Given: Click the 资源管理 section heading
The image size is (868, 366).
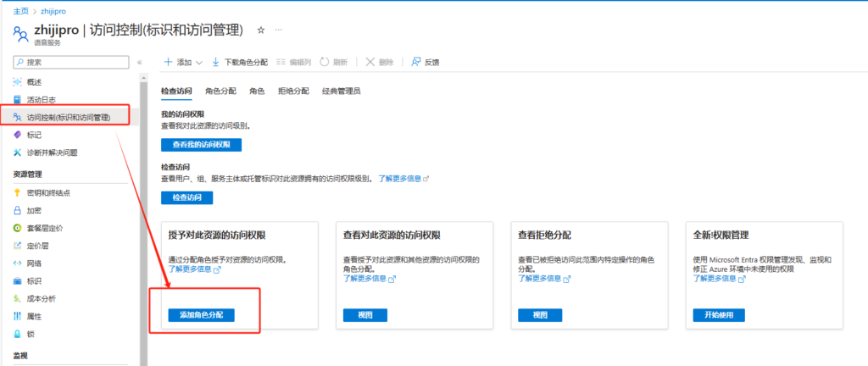Looking at the screenshot, I should tap(28, 175).
